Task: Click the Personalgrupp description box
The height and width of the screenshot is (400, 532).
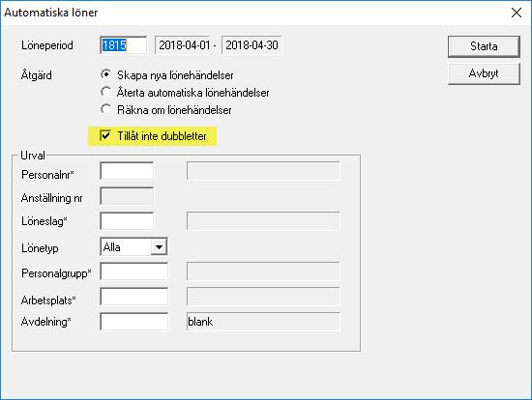Action: click(263, 271)
